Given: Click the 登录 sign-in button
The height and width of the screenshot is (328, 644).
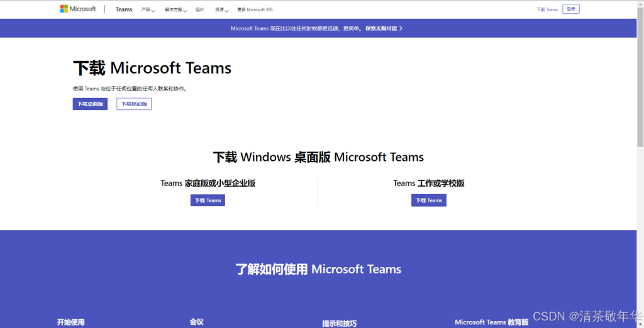Looking at the screenshot, I should [571, 9].
